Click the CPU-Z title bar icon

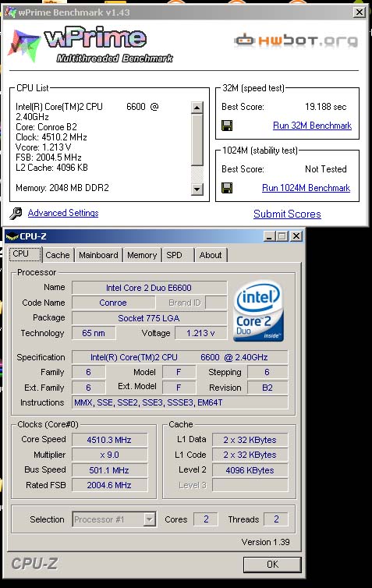12,236
